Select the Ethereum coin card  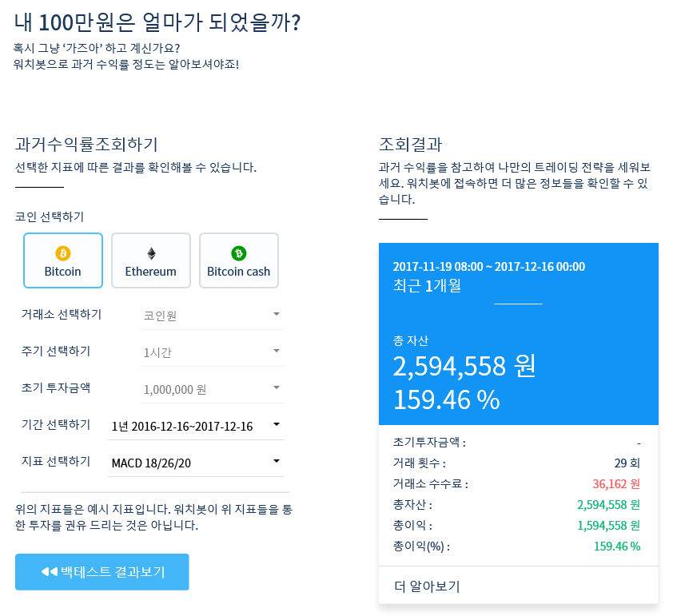click(151, 260)
